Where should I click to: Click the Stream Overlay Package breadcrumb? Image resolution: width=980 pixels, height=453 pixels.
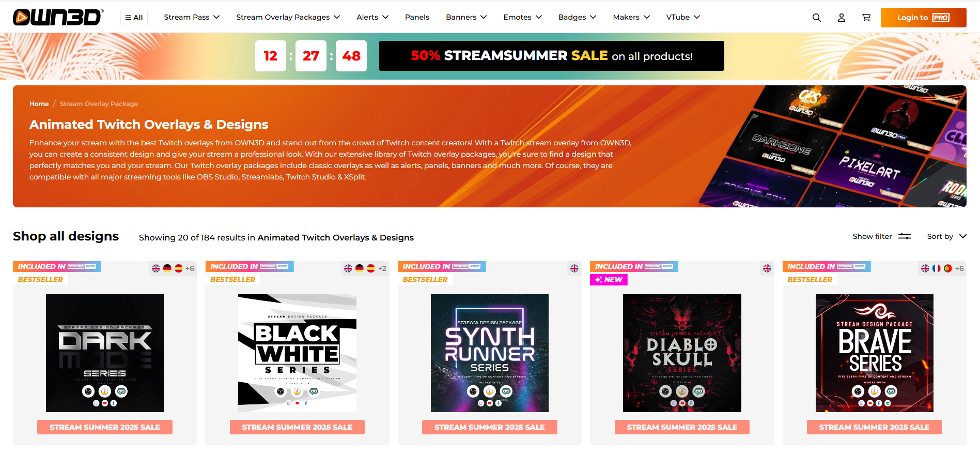click(x=99, y=104)
